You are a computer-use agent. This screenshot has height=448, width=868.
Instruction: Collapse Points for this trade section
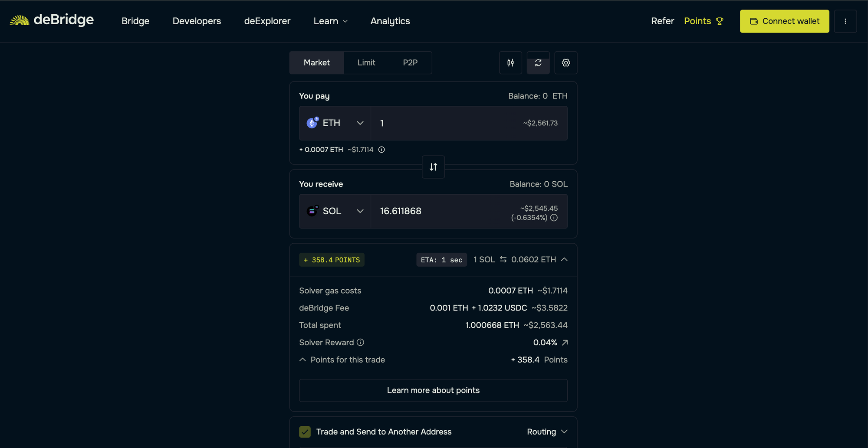[303, 360]
